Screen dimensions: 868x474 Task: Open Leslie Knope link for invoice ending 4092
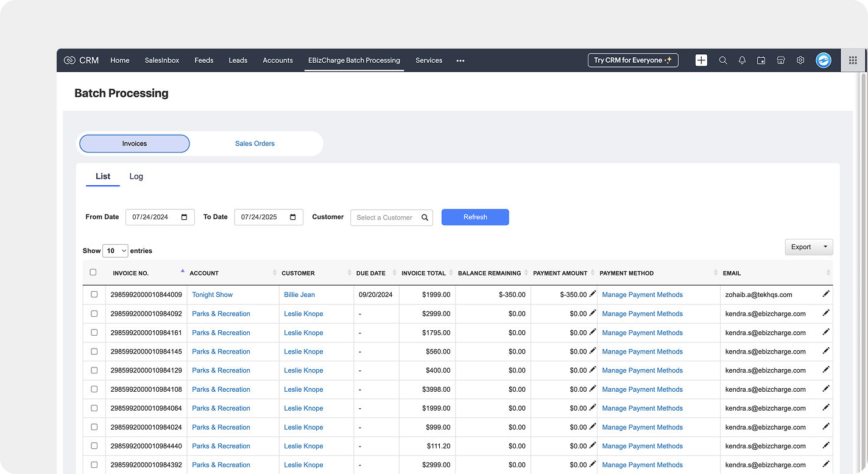tap(303, 314)
